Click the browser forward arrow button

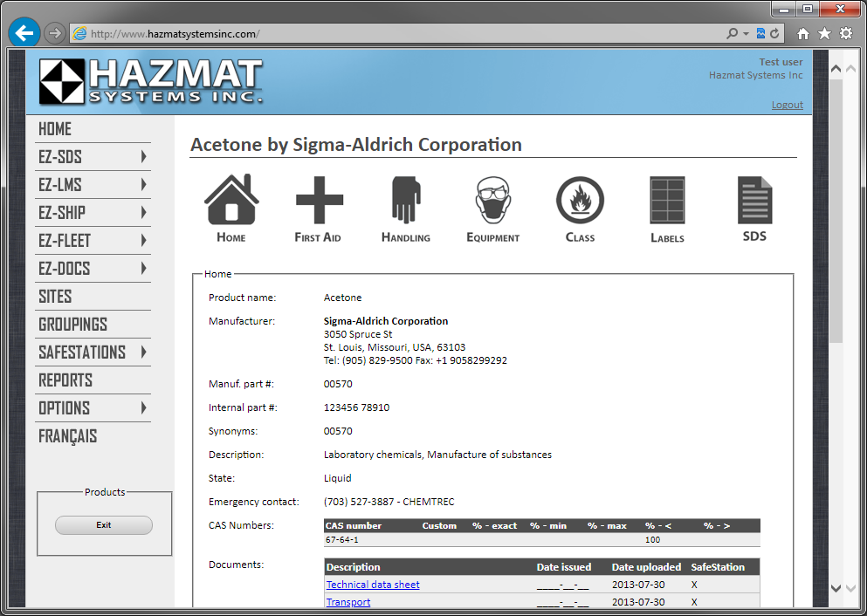pos(54,33)
